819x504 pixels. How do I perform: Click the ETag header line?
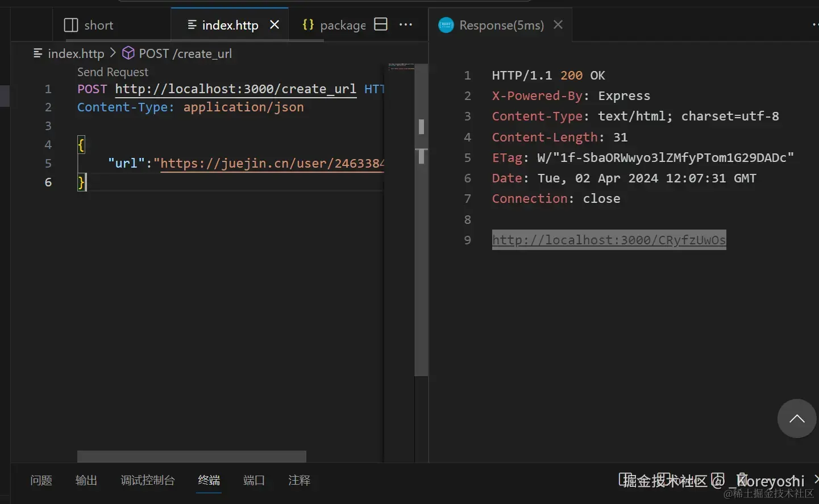(643, 158)
